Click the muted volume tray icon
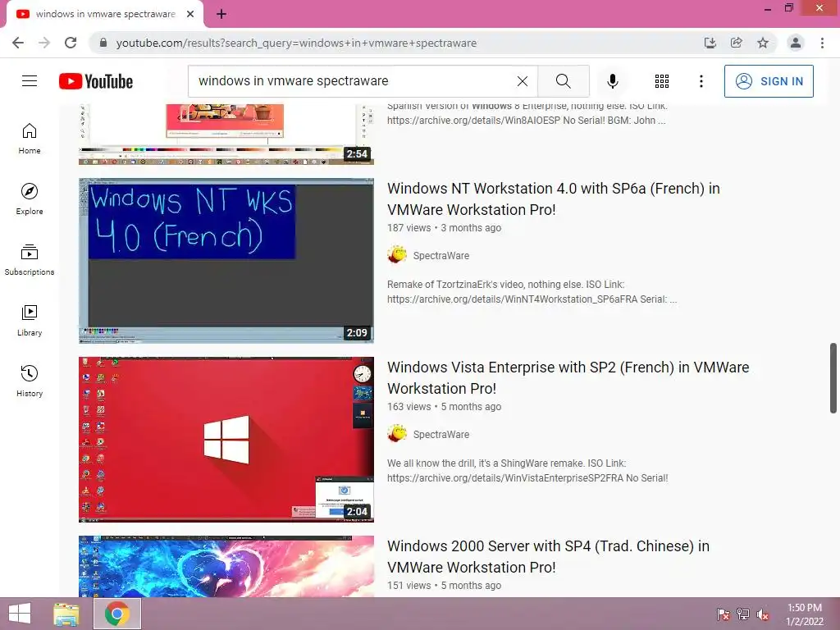 tap(763, 614)
